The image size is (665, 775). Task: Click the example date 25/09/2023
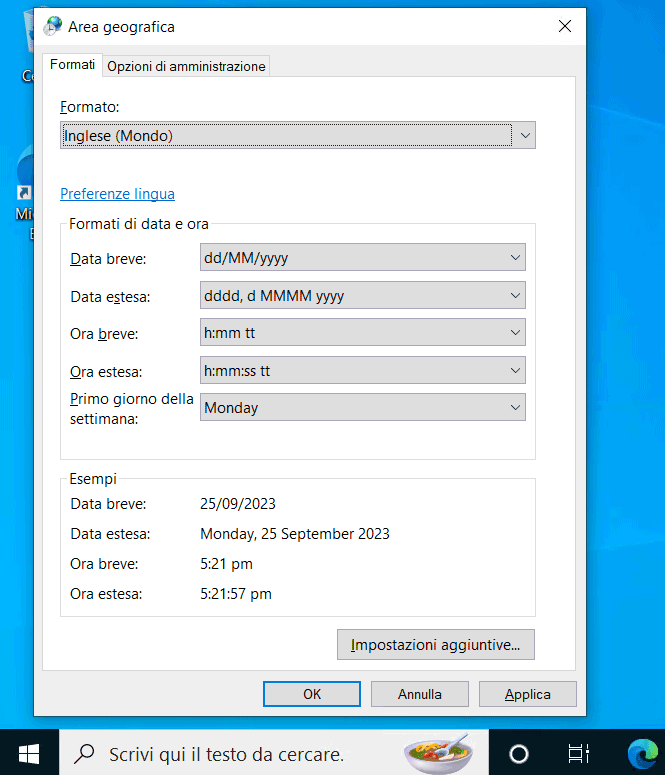(x=238, y=504)
